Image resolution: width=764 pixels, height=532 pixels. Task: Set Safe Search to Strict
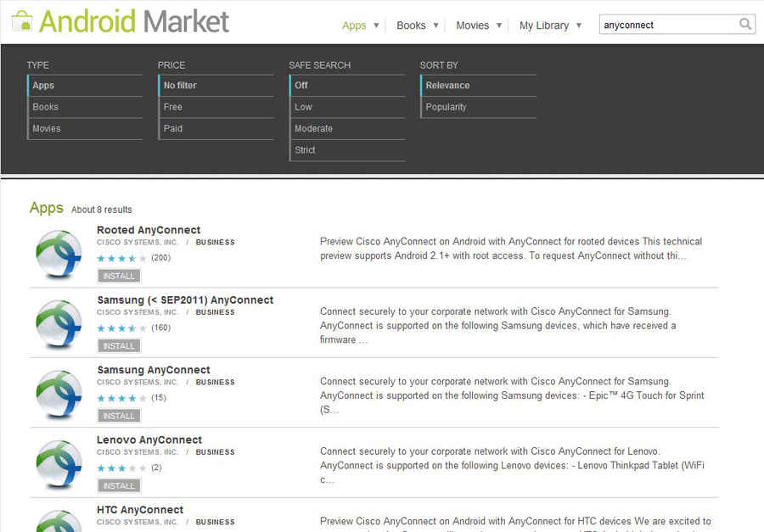pyautogui.click(x=347, y=150)
